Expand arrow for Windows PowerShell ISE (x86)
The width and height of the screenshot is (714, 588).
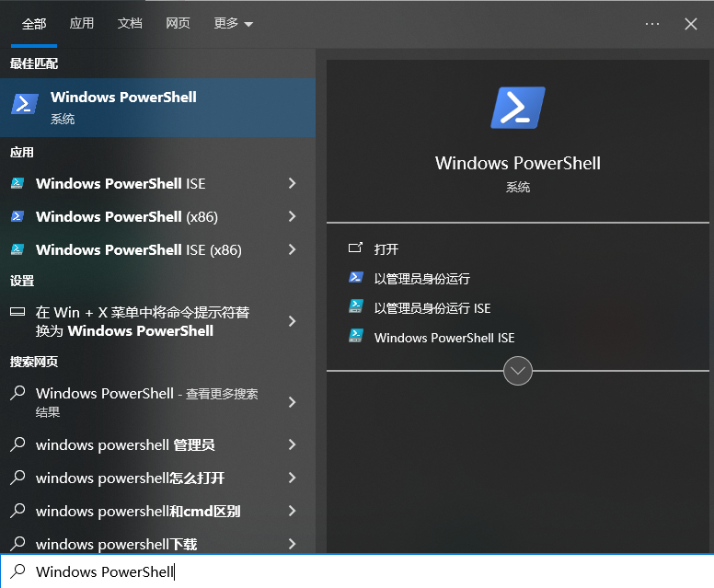click(x=293, y=249)
